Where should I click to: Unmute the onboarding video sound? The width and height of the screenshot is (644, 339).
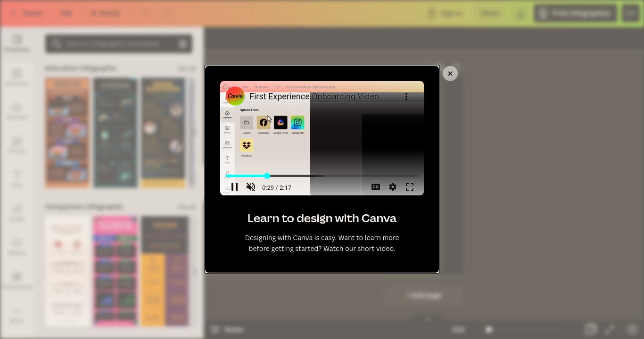[251, 187]
